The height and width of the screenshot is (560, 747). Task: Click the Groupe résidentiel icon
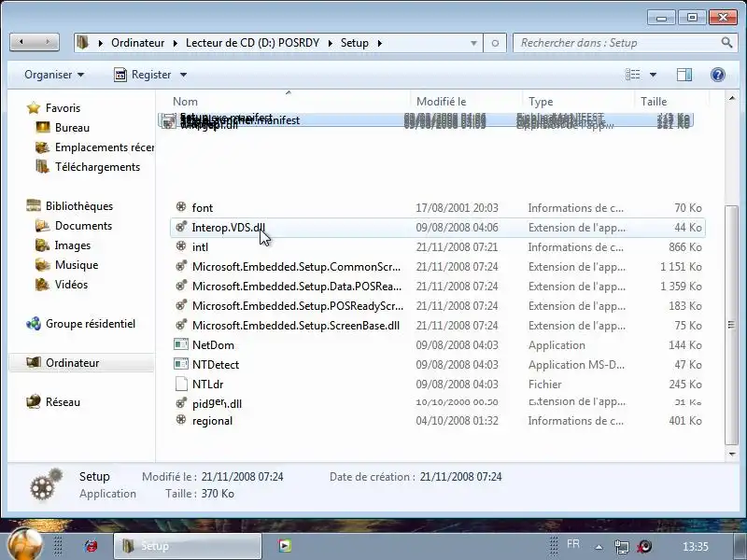pos(34,324)
